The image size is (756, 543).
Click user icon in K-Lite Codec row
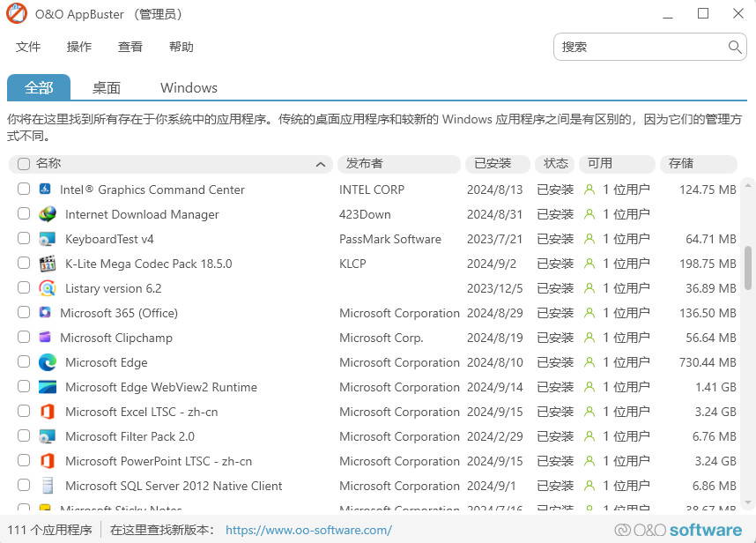tap(589, 264)
